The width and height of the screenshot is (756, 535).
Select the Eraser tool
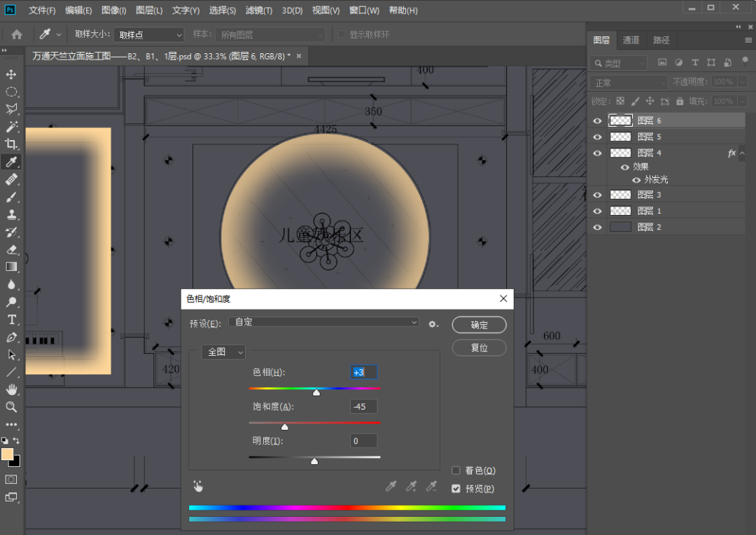11,249
